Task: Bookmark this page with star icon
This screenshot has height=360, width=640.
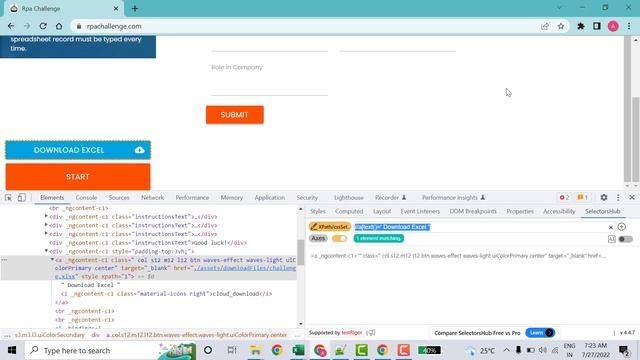Action: [x=561, y=26]
